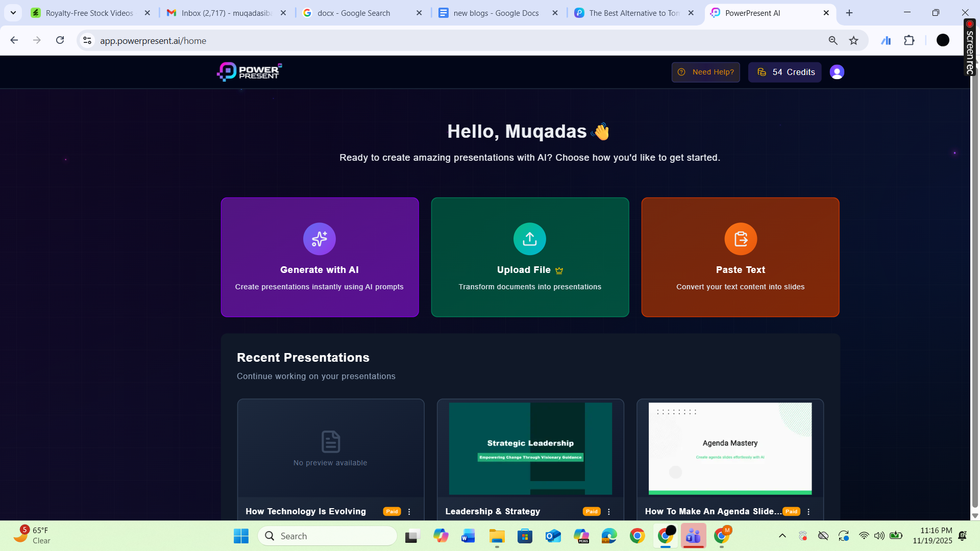Screen dimensions: 980x551
Task: Open options menu for How Technology Is Evolving
Action: (x=409, y=511)
